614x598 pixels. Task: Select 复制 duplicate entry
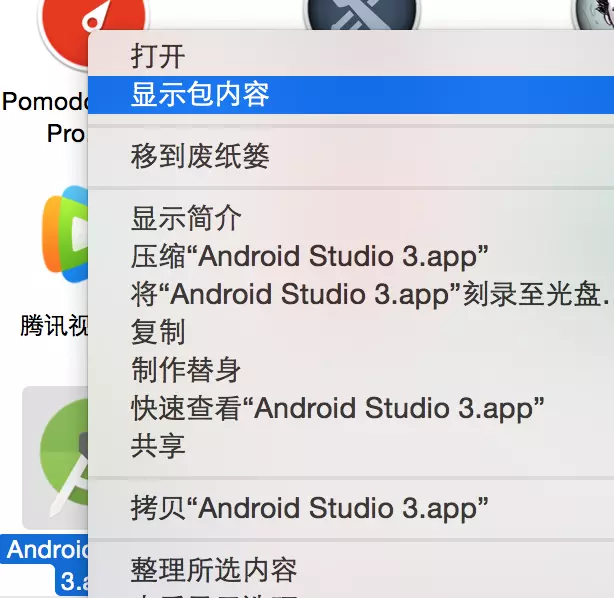pyautogui.click(x=351, y=332)
